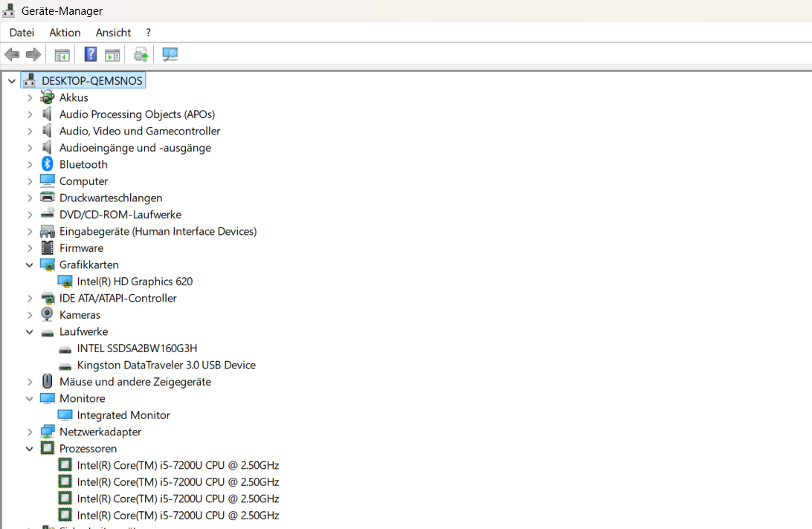Click the Audio Processing Objects speaker icon
Viewport: 812px width, 529px height.
tap(47, 114)
